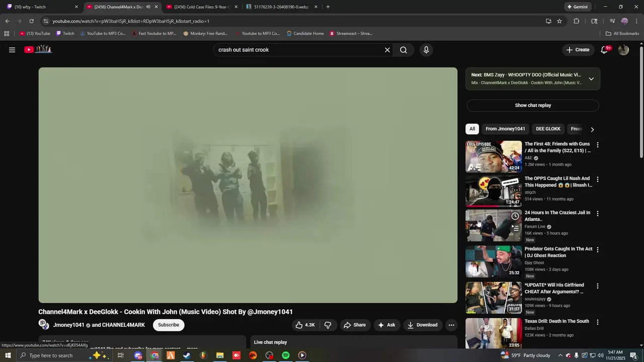Open options for Predator Gets Caught In The Act
Image resolution: width=644 pixels, height=362 pixels.
(598, 249)
